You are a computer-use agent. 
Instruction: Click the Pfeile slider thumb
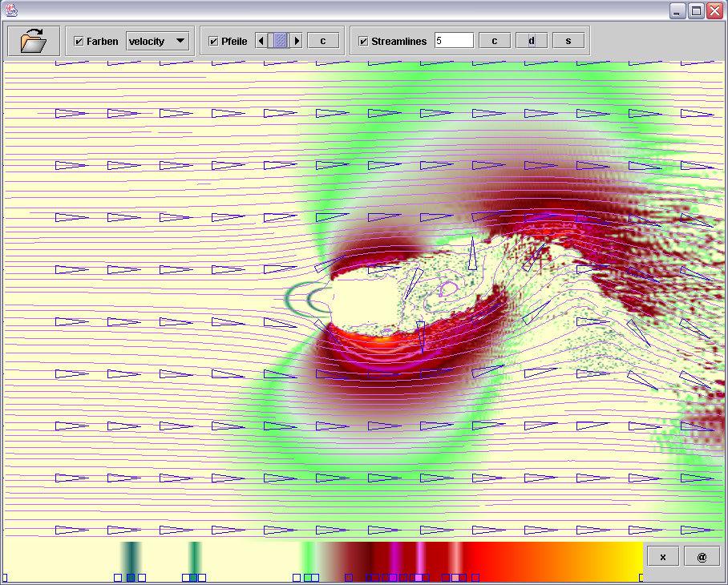tap(279, 41)
